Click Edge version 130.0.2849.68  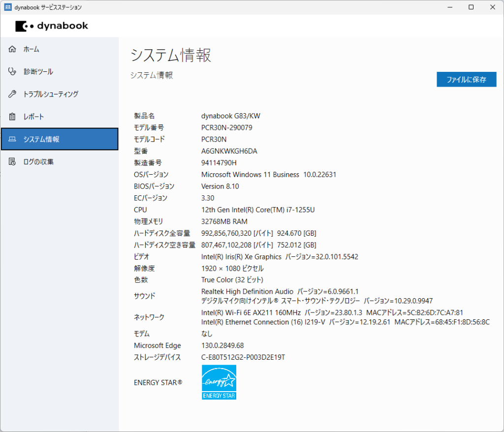point(222,345)
